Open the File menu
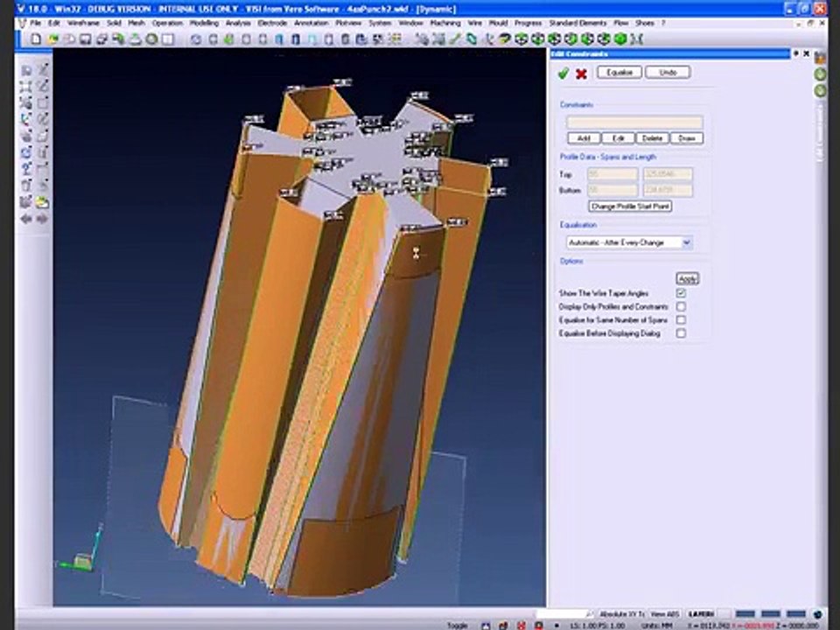The width and height of the screenshot is (840, 630). point(35,23)
